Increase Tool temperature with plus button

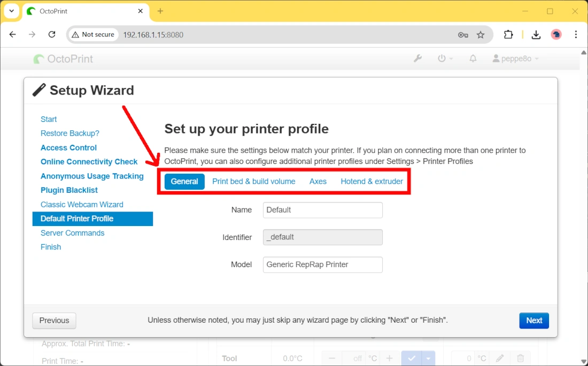click(x=389, y=358)
